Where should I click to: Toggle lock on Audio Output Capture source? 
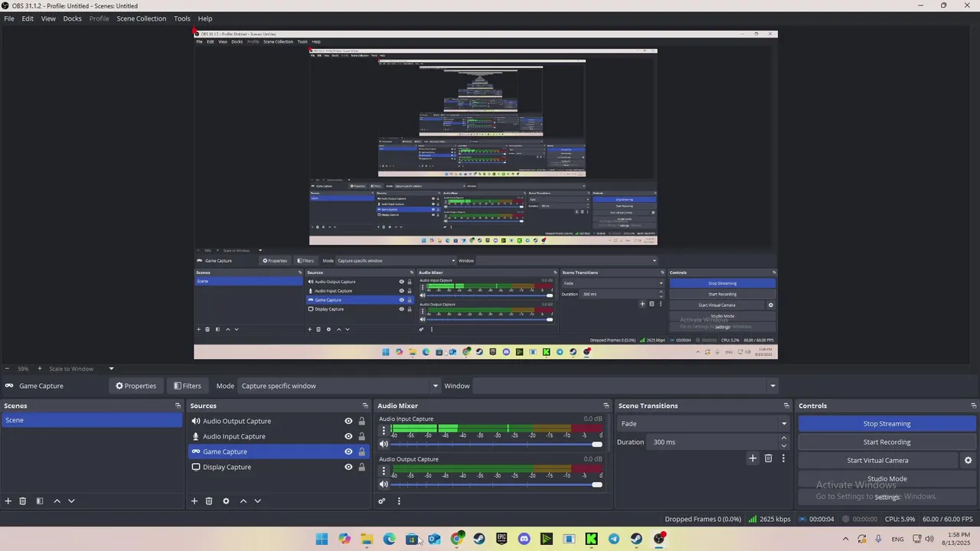361,421
